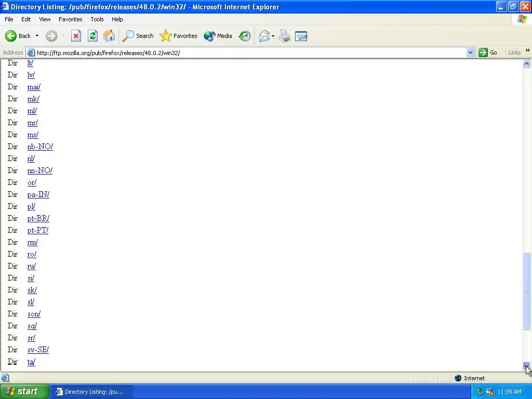Viewport: 532px width, 399px height.
Task: Select the Directory Listing taskbar button
Action: [x=91, y=392]
